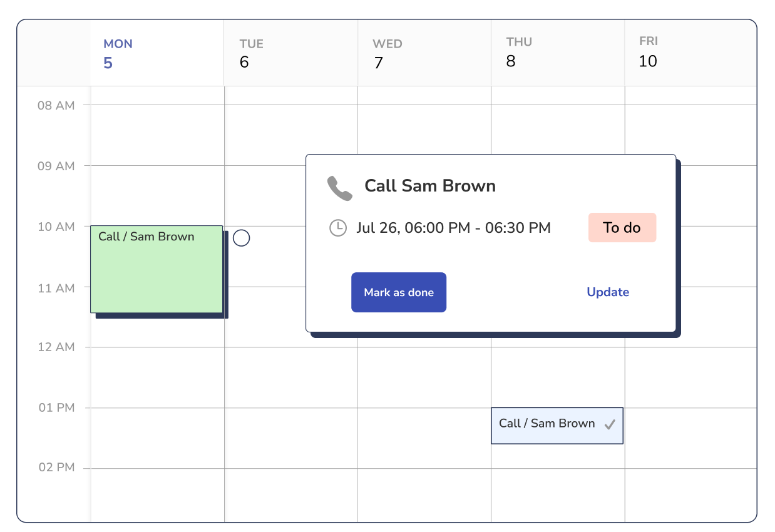Viewport: 775px width, 532px height.
Task: Select the TUE 6 day column header
Action: [290, 53]
